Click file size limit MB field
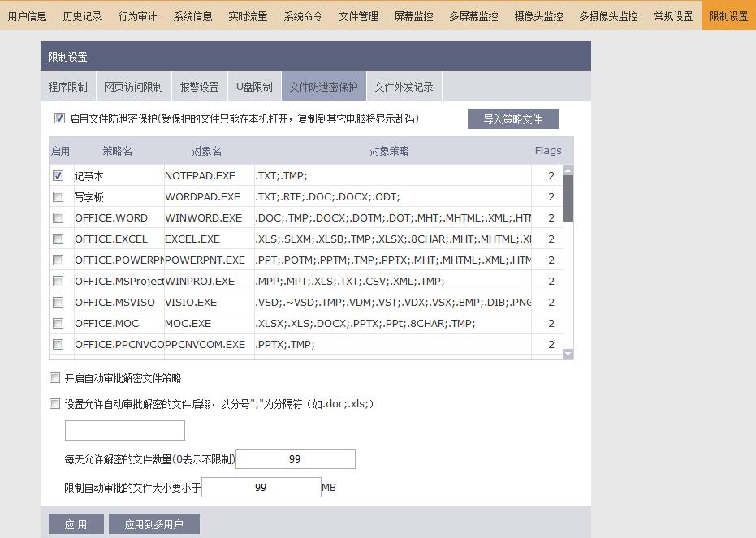Viewport: 756px width, 538px height. coord(261,488)
